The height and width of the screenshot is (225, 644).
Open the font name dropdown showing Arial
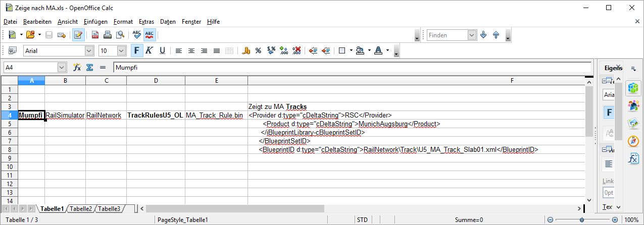[89, 50]
